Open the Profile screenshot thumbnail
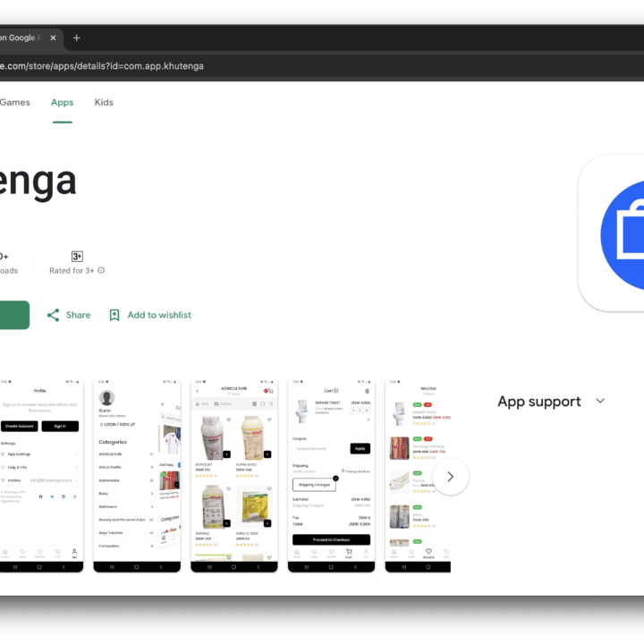This screenshot has height=644, width=644. 41,476
